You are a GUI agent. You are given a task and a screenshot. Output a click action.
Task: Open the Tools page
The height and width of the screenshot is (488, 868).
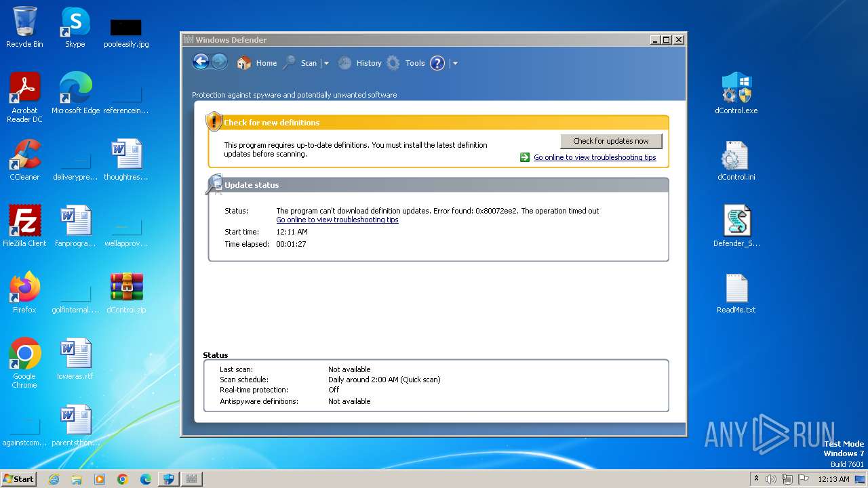click(406, 63)
